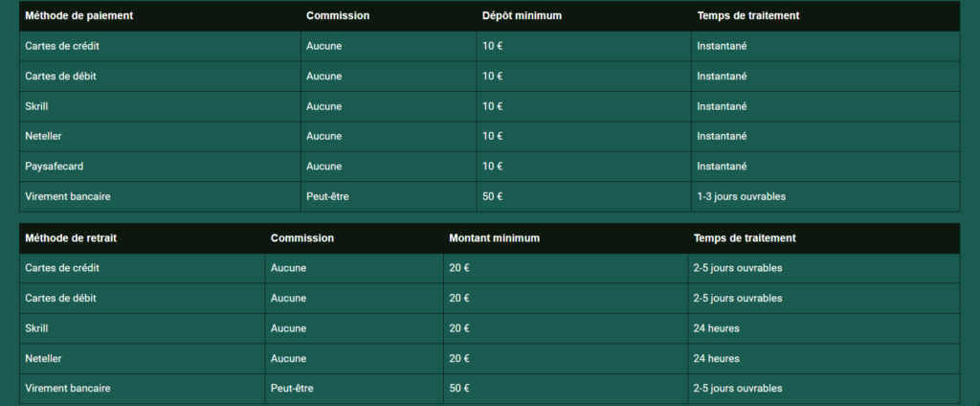Select the "Montant minimum" column header
Screen dimensions: 980x406
coord(494,238)
